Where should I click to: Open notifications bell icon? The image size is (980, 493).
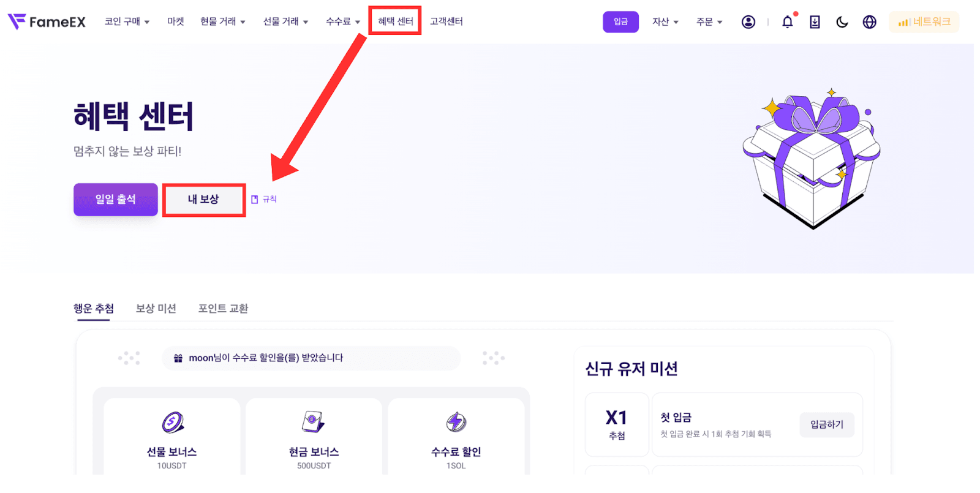788,22
